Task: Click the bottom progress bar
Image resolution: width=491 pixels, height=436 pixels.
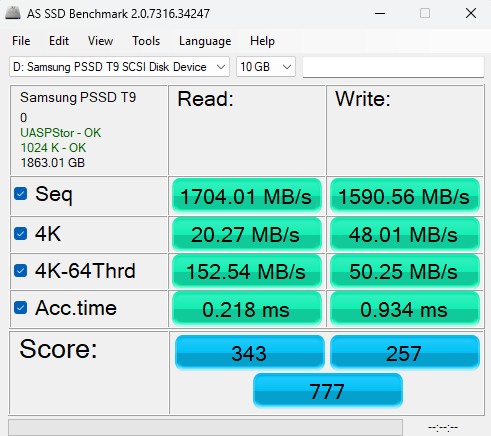Action: tap(205, 427)
